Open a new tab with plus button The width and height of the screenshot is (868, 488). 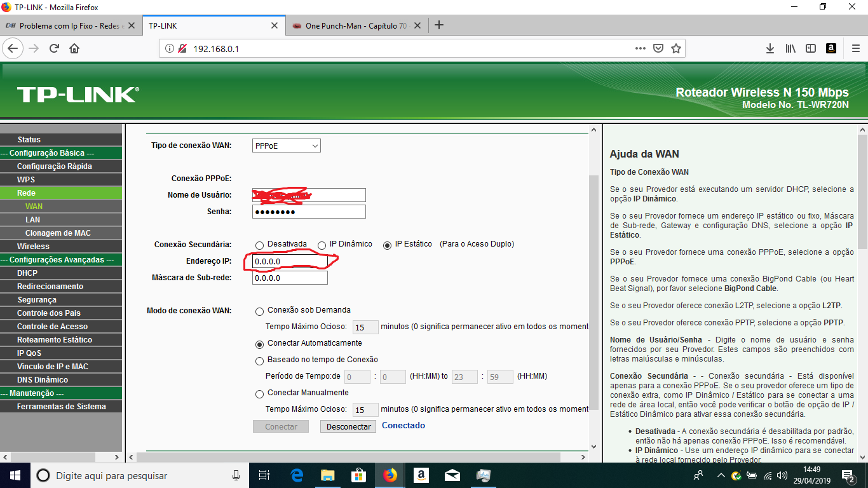tap(438, 25)
